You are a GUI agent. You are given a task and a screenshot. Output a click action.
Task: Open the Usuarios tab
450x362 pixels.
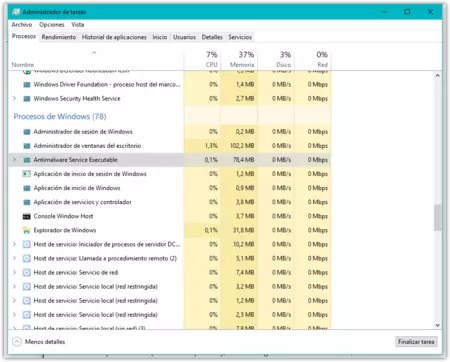[x=184, y=37]
